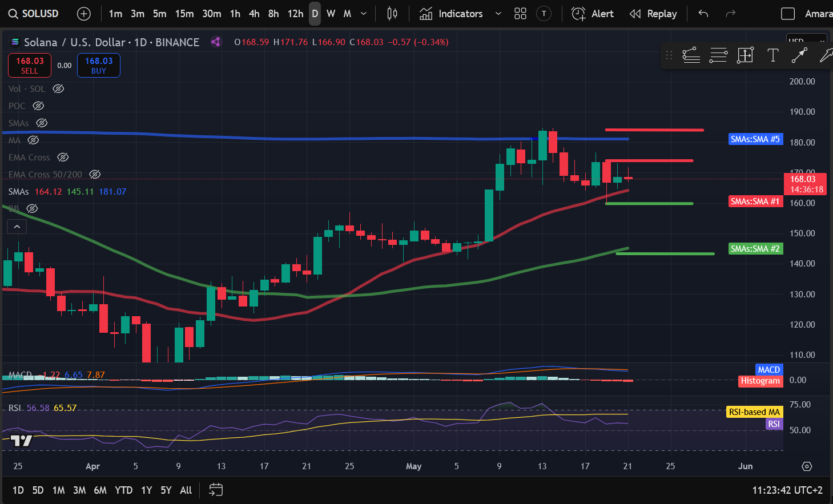Select the Fib retracement drawing tool
This screenshot has width=833, height=504.
click(718, 55)
